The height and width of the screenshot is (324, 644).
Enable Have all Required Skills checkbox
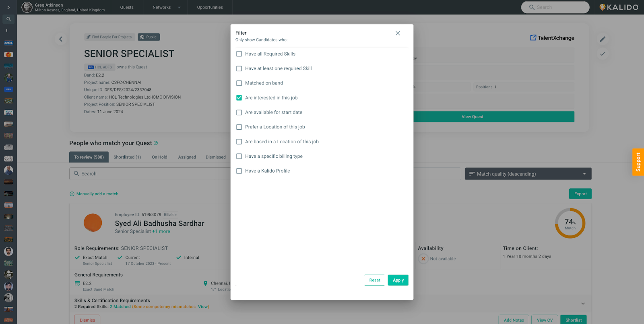click(x=239, y=54)
